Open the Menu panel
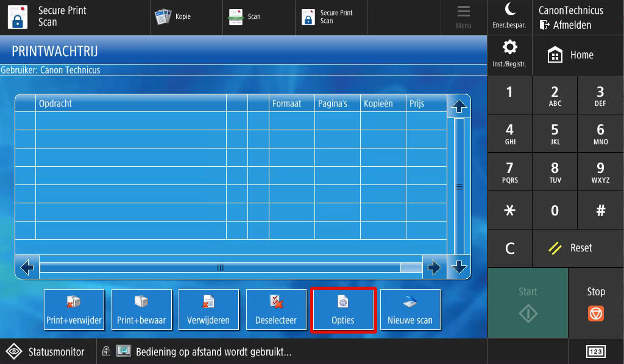The width and height of the screenshot is (624, 364). [x=463, y=17]
